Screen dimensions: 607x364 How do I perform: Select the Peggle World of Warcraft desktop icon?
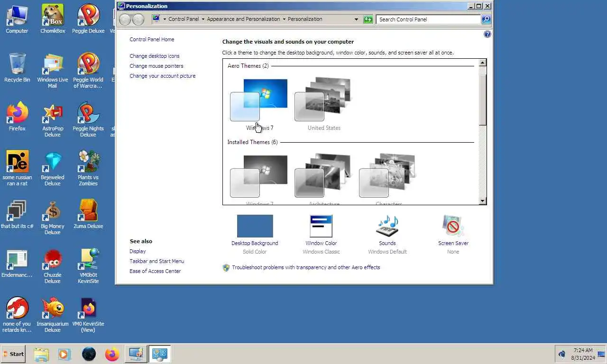click(x=88, y=71)
